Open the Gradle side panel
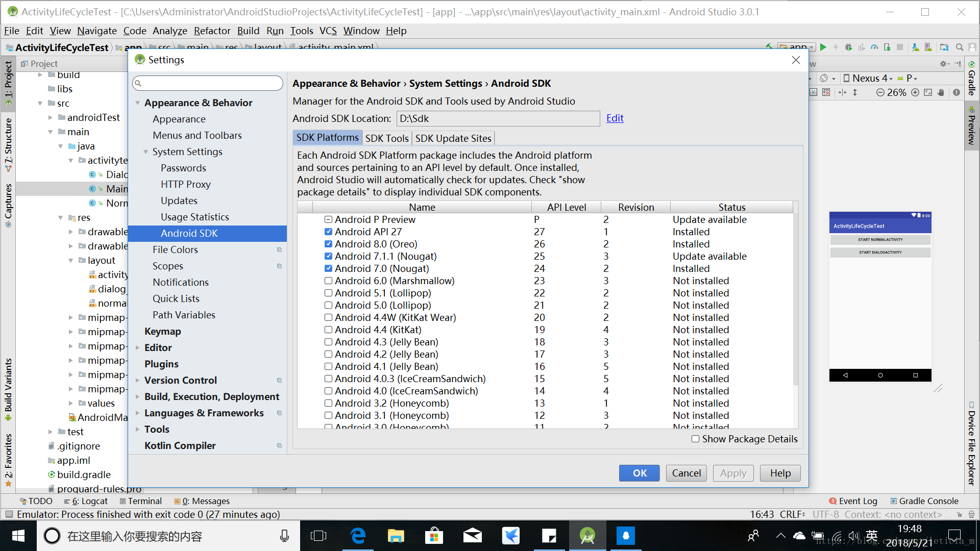The height and width of the screenshot is (551, 980). click(971, 78)
